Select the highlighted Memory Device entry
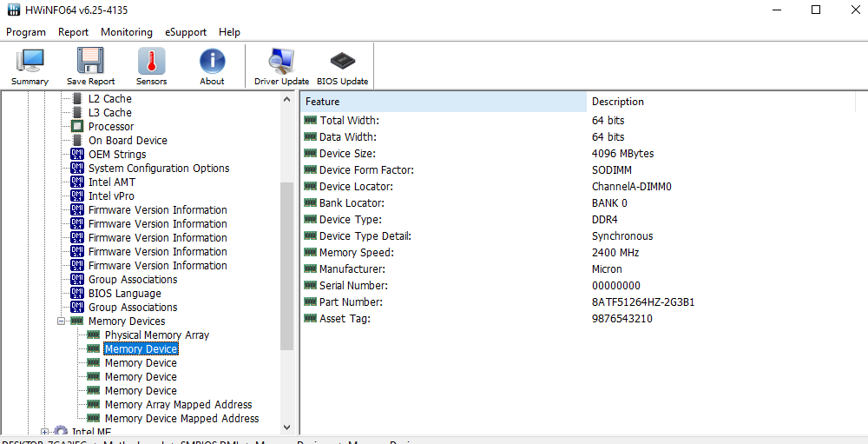The image size is (868, 444). click(x=141, y=348)
